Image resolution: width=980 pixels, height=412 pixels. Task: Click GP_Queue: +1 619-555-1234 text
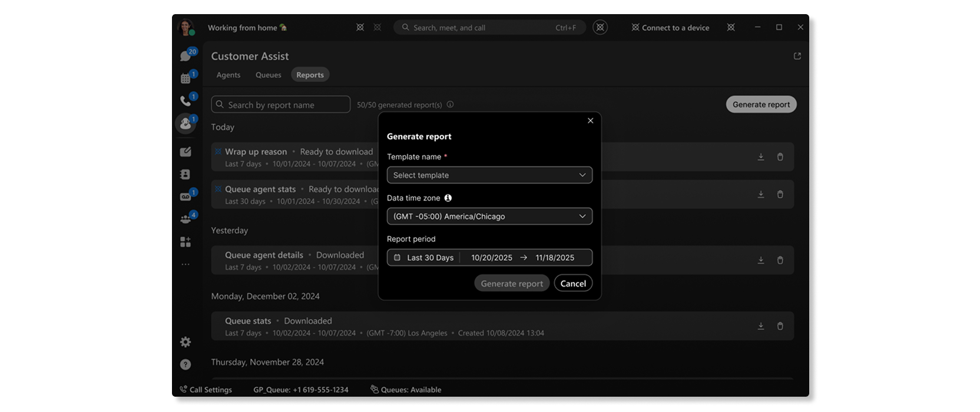tap(301, 390)
